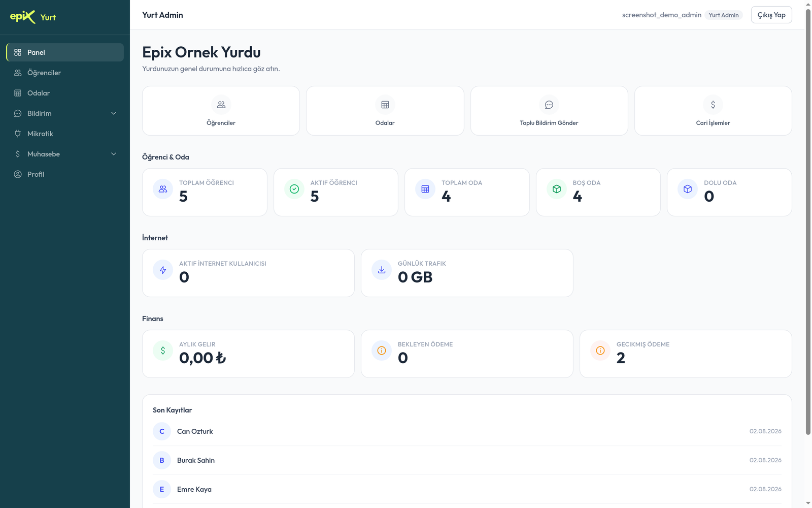The image size is (812, 508).
Task: Click the Öğrenciler people icon in sidebar
Action: [18, 73]
